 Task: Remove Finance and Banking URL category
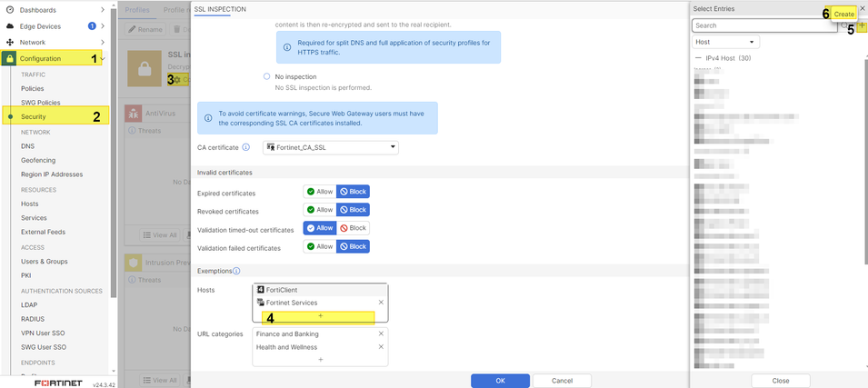coord(381,333)
